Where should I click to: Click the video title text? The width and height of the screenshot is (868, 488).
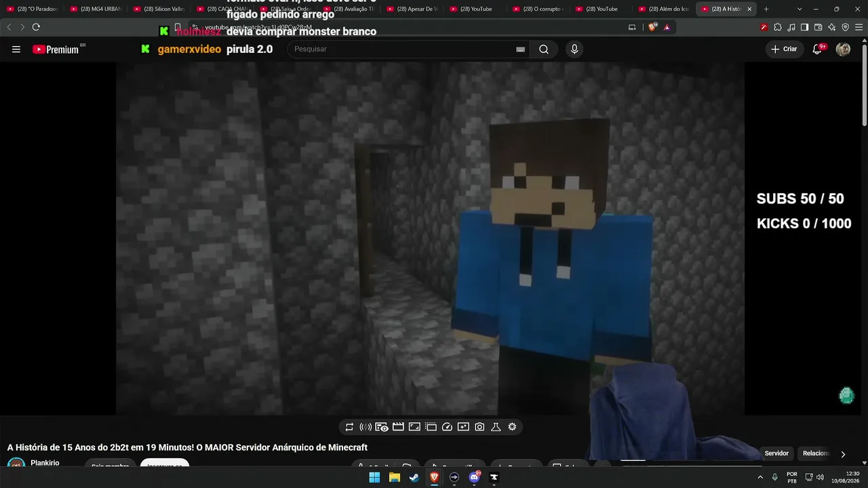pos(187,447)
